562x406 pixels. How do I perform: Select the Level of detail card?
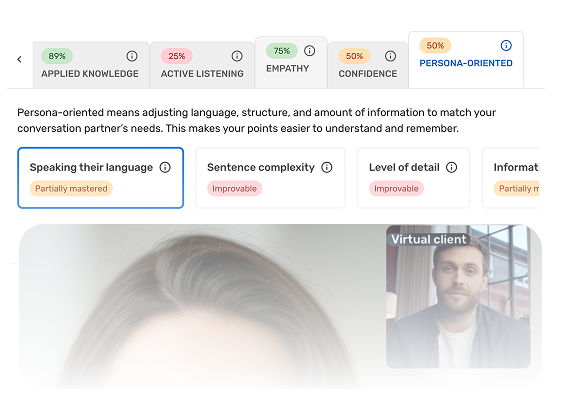[413, 178]
